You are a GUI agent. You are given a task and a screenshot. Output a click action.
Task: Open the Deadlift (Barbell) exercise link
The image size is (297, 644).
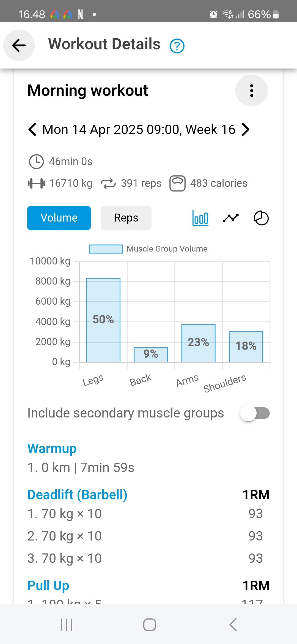[77, 495]
